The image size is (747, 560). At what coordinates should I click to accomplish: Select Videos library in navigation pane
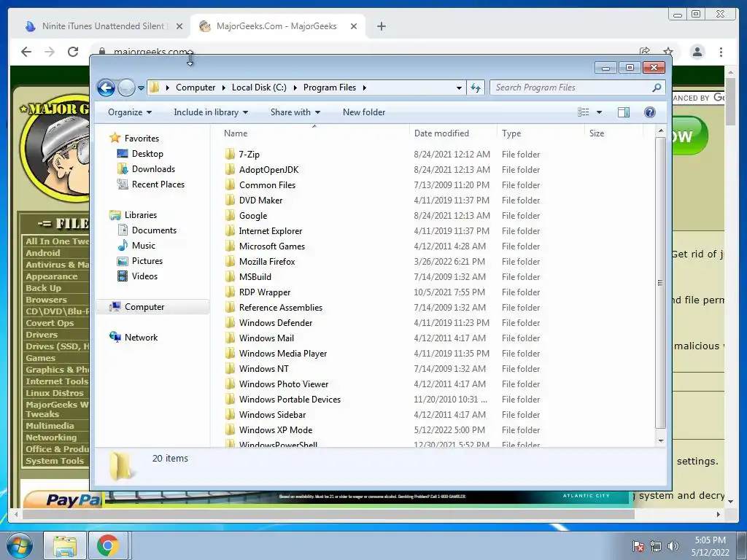point(138,276)
